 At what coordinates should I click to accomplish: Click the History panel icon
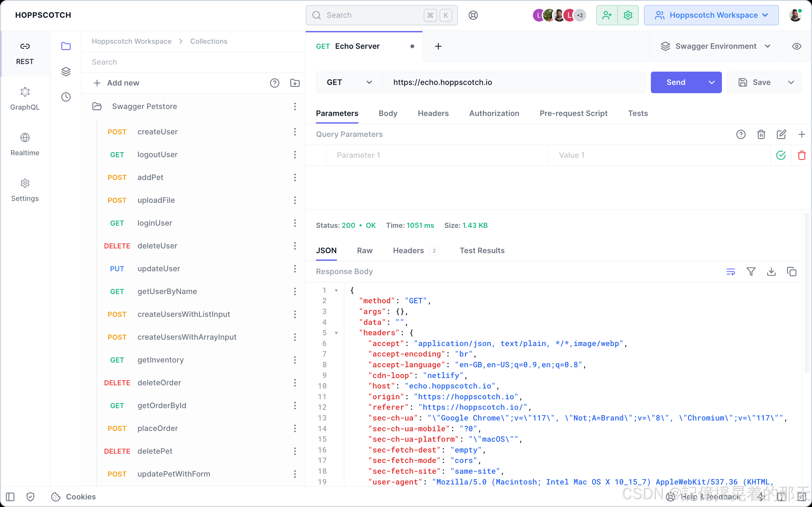[66, 96]
